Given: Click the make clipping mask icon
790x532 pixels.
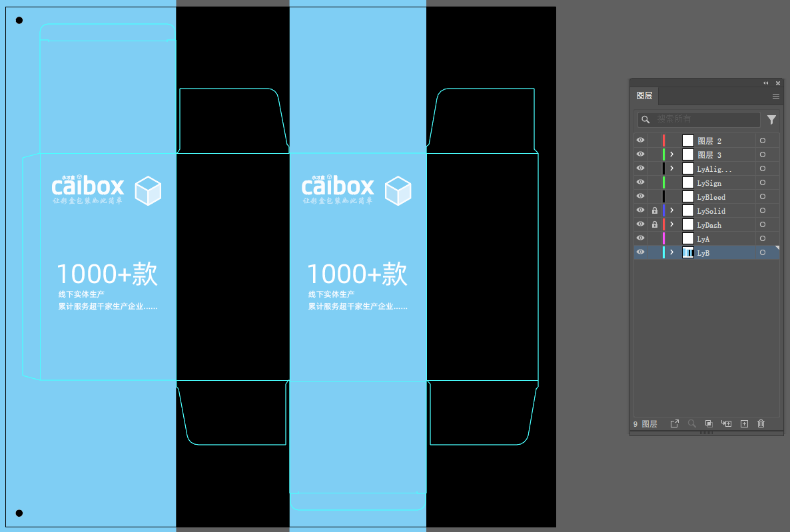Looking at the screenshot, I should 709,423.
